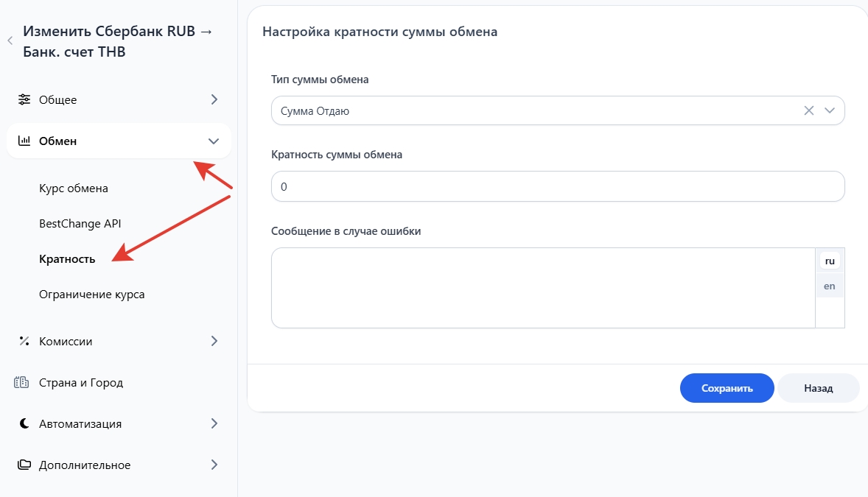Open the Тип суммы обмена dropdown arrow
This screenshot has width=868, height=497.
pos(830,110)
